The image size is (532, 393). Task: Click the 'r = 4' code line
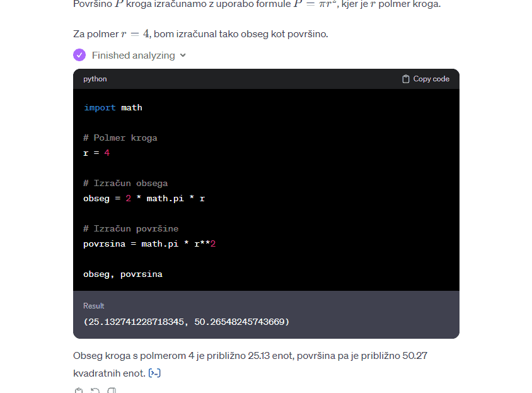pyautogui.click(x=96, y=153)
